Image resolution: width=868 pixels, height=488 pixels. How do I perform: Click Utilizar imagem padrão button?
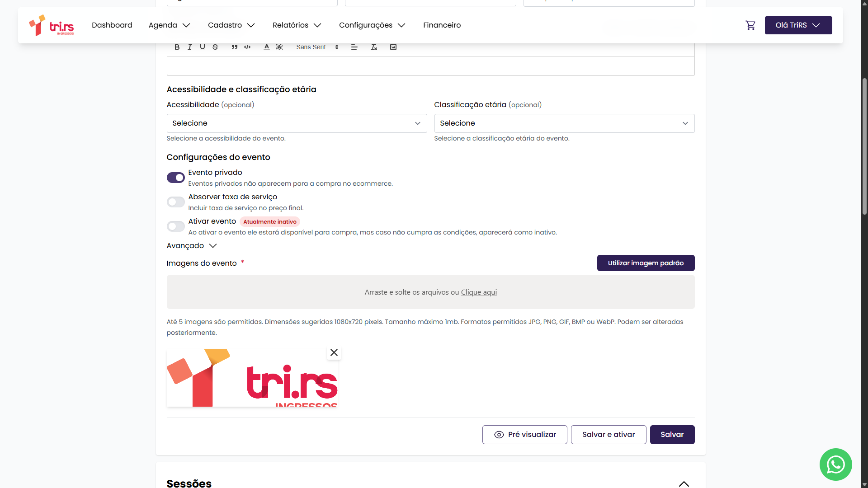pyautogui.click(x=646, y=263)
